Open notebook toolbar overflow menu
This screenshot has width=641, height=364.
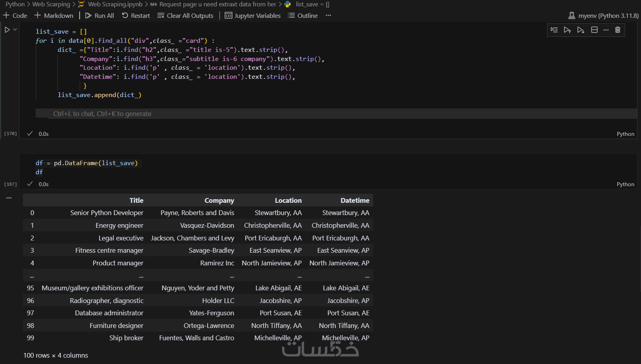pos(328,15)
